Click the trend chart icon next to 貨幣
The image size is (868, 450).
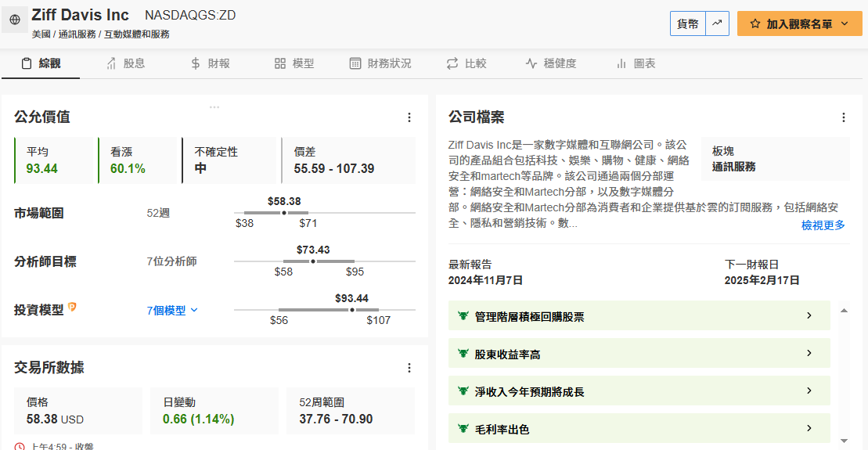point(718,23)
